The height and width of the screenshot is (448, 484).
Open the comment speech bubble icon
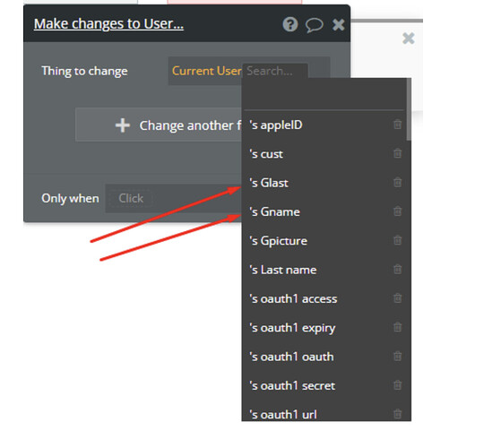click(315, 25)
